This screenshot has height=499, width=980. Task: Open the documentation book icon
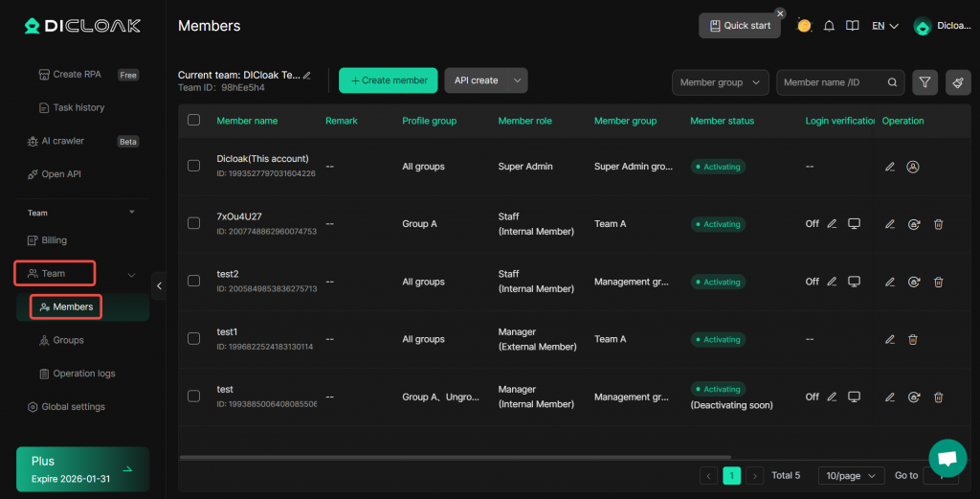[852, 26]
